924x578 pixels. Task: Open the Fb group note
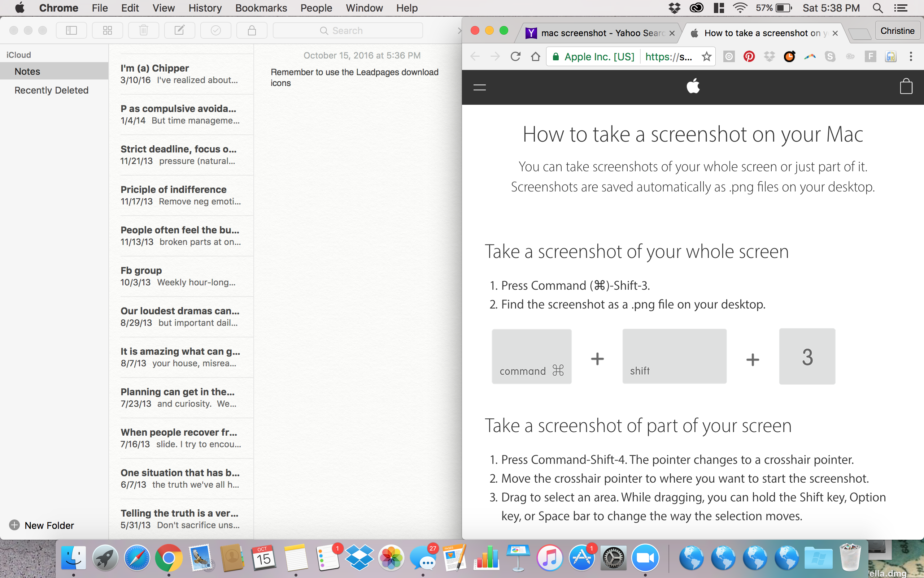coord(181,276)
